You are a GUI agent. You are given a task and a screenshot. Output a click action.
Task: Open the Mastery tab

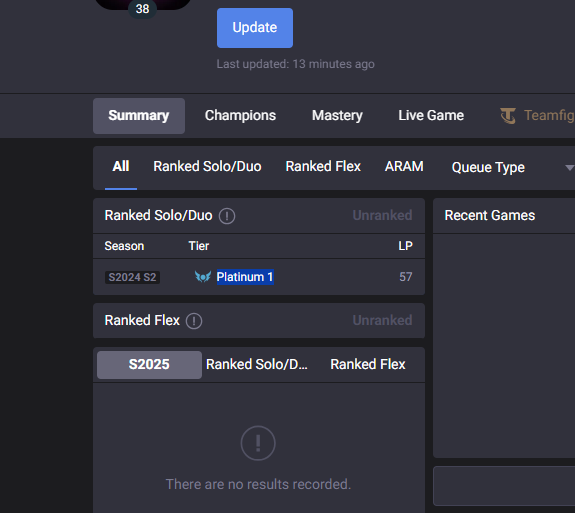point(337,116)
